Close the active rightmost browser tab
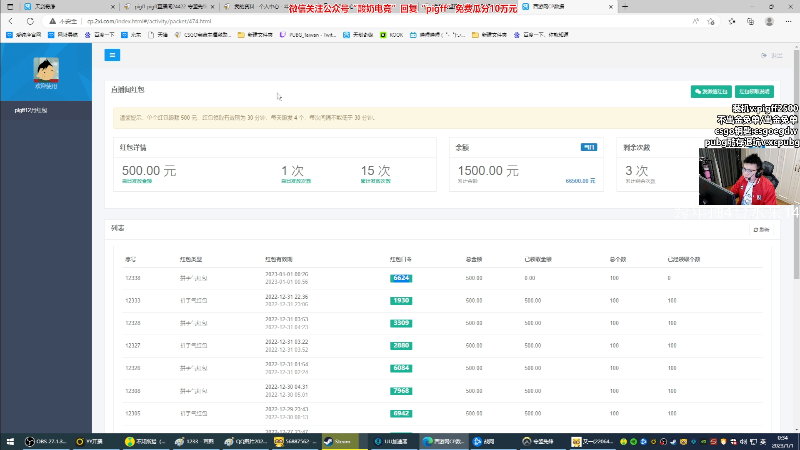The width and height of the screenshot is (800, 450). [611, 7]
